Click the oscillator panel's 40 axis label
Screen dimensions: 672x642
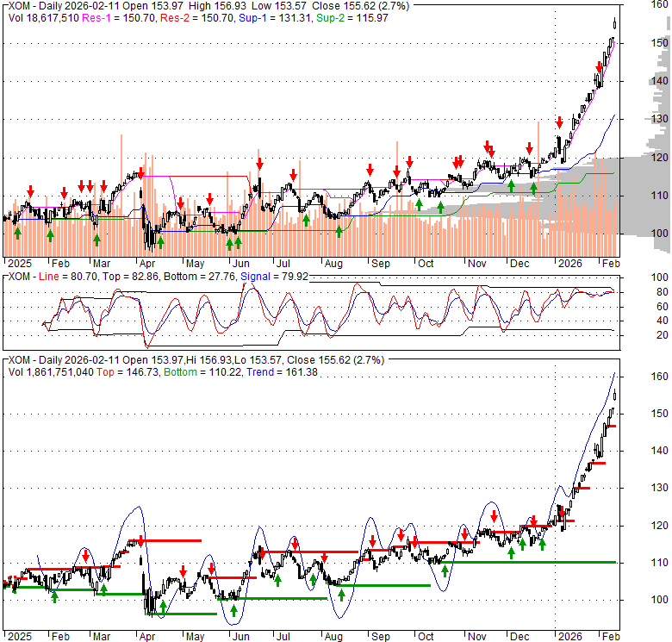(x=663, y=321)
